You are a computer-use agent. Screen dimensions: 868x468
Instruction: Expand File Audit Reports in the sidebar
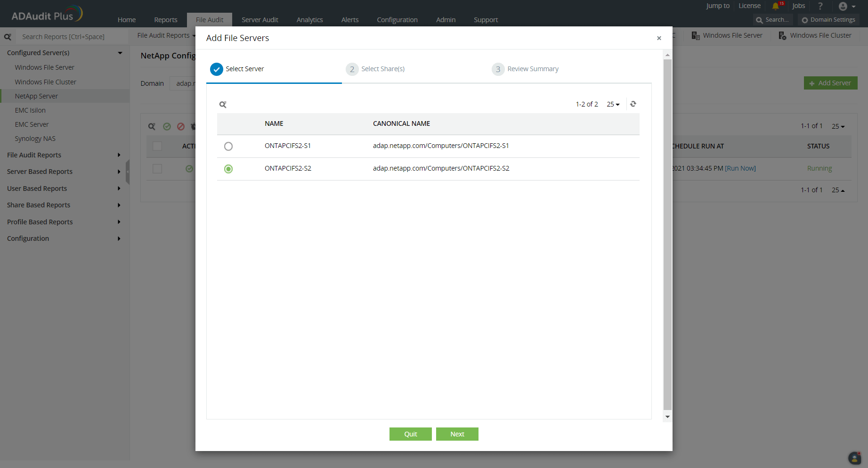point(119,155)
